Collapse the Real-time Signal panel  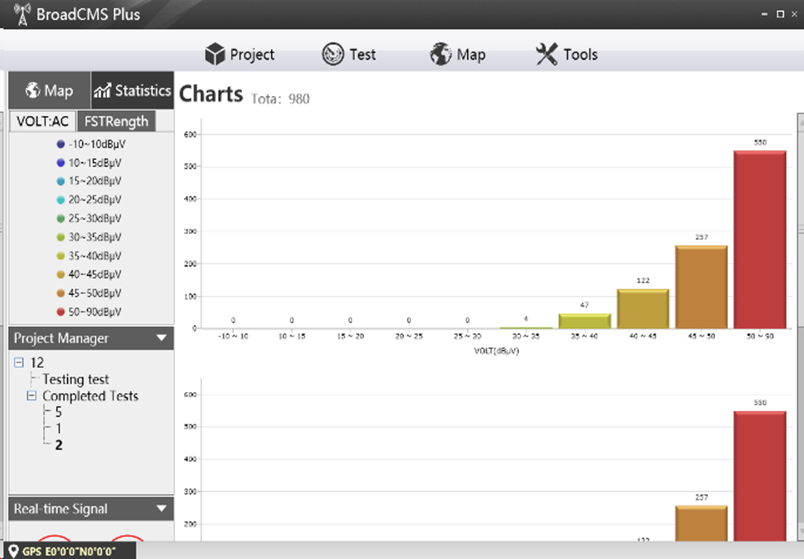coord(162,509)
